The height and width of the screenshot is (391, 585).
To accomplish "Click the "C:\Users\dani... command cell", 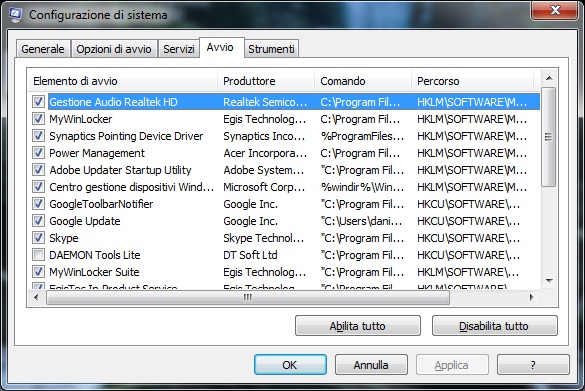I will click(362, 221).
